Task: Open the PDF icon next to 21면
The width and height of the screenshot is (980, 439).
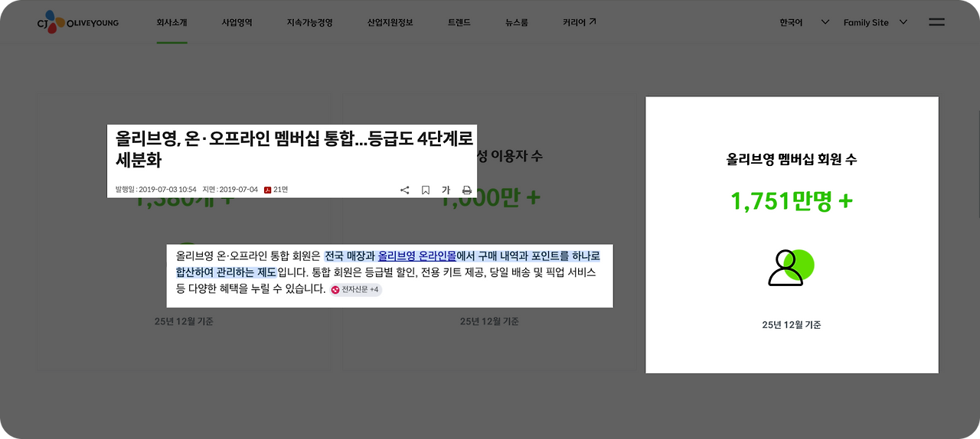Action: coord(268,190)
